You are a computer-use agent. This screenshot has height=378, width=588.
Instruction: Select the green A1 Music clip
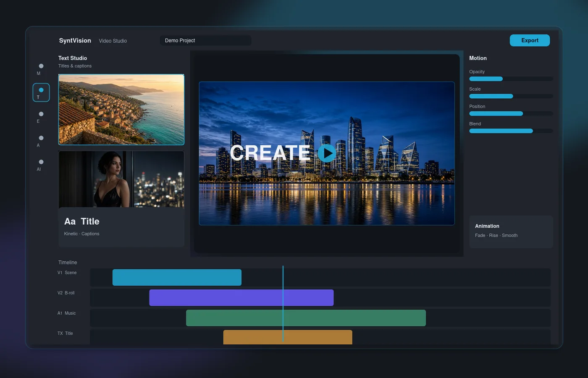click(x=306, y=318)
